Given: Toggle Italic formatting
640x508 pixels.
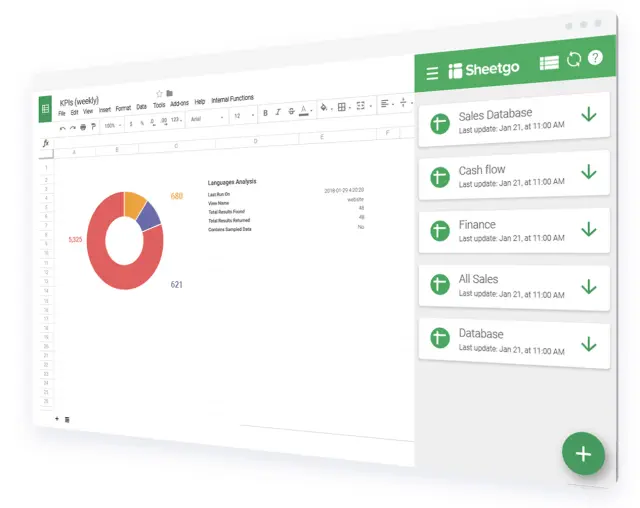Looking at the screenshot, I should [278, 112].
